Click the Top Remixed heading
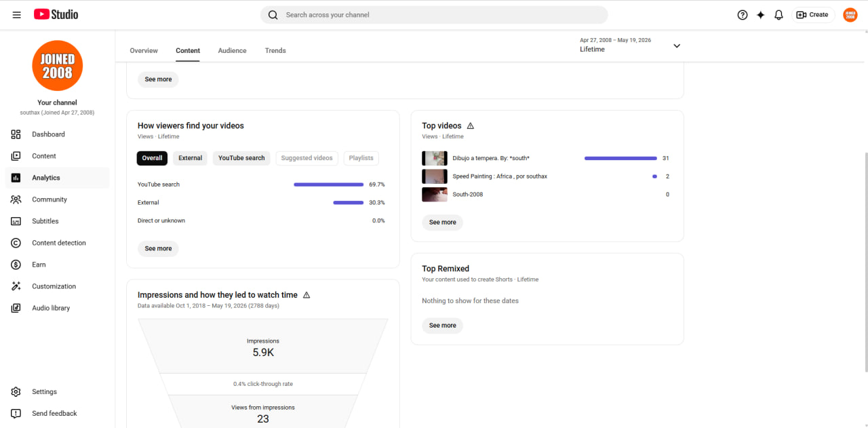 (446, 269)
